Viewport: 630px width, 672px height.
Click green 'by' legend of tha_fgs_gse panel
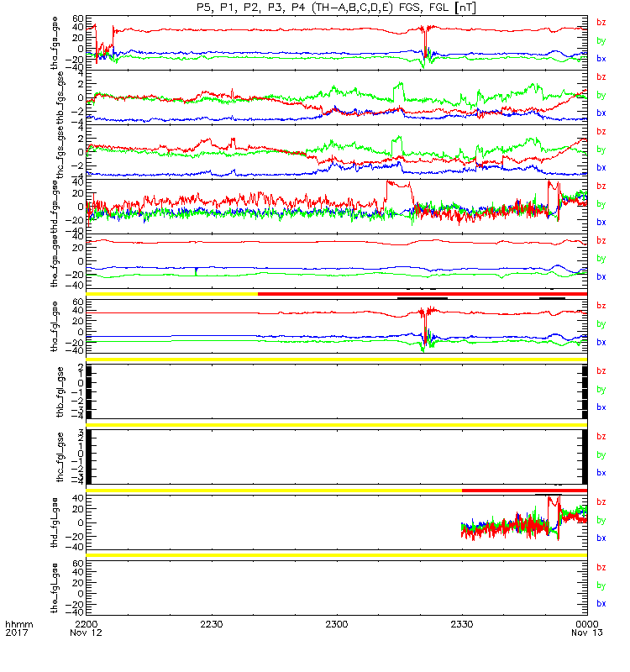click(601, 40)
